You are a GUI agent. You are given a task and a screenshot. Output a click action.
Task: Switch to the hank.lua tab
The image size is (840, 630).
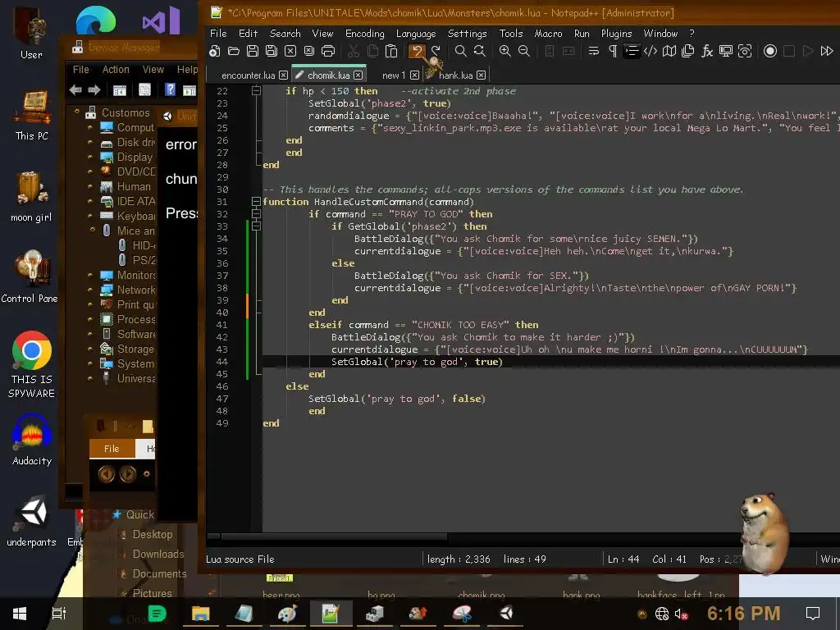[x=455, y=75]
